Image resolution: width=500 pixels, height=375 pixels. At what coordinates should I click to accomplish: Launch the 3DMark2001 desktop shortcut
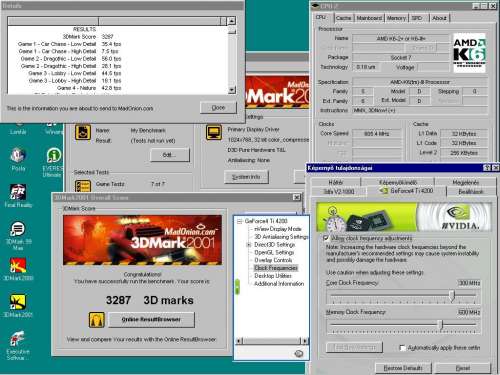18,305
